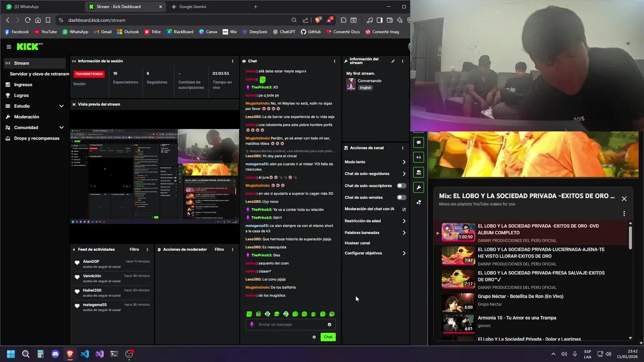Open Restricción de edad options
This screenshot has height=362, width=644.
click(375, 221)
